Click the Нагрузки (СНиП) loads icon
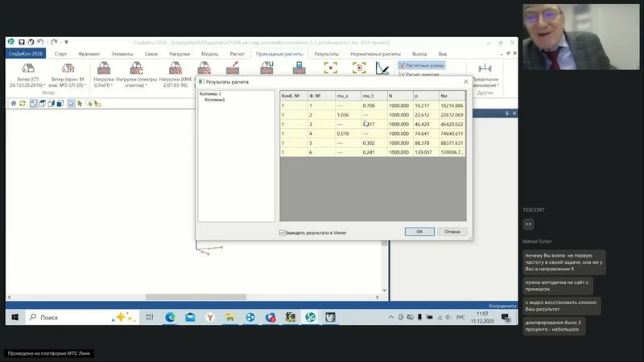The height and width of the screenshot is (362, 644). tap(103, 68)
